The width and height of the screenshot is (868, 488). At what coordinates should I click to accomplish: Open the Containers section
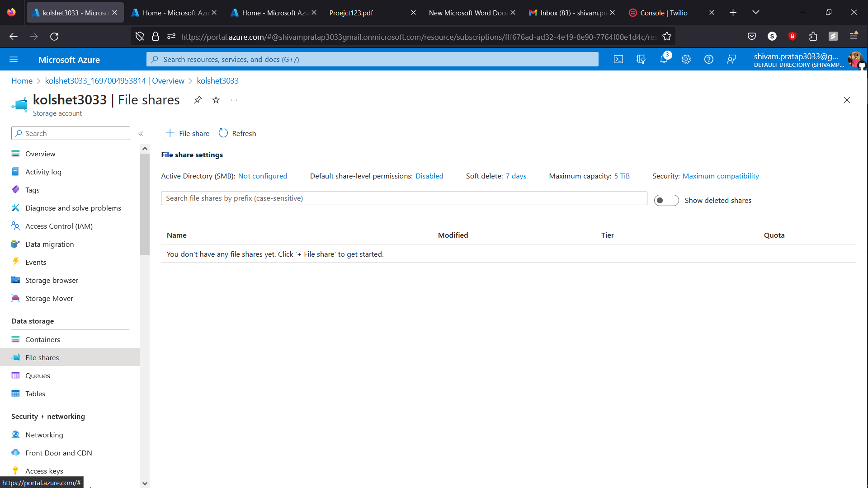coord(42,339)
